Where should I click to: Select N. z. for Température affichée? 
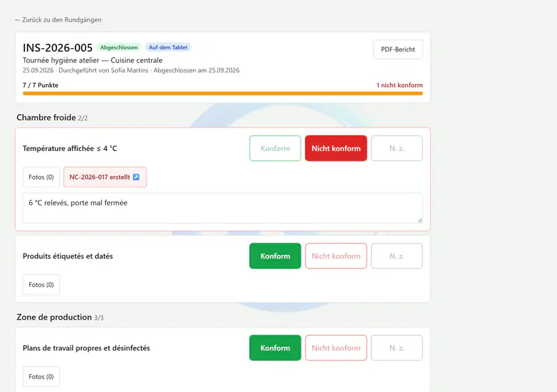point(397,148)
